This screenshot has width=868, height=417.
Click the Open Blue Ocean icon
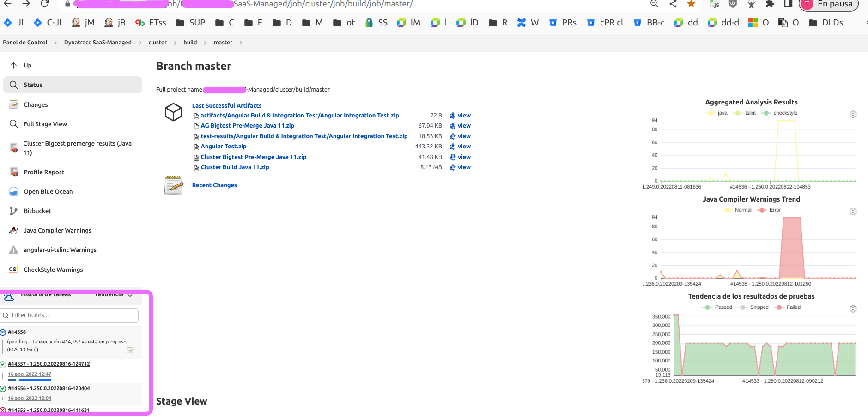(x=14, y=191)
